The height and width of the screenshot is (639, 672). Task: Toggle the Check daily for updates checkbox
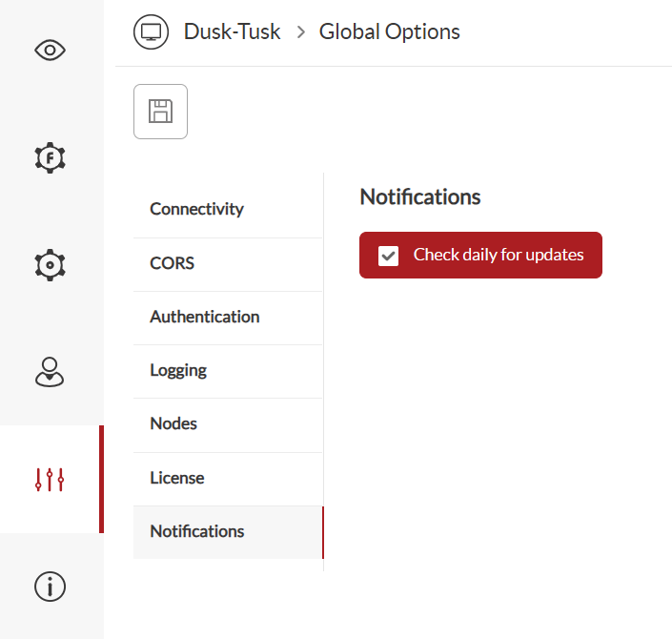click(x=388, y=256)
